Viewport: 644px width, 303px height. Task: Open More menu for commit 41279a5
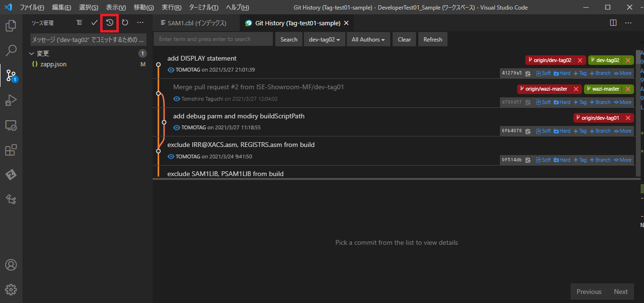coord(623,73)
